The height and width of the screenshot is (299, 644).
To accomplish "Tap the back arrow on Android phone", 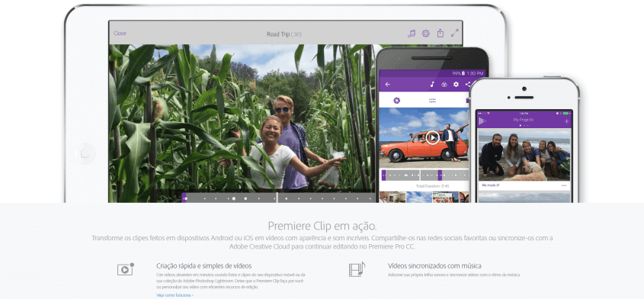I will (388, 85).
